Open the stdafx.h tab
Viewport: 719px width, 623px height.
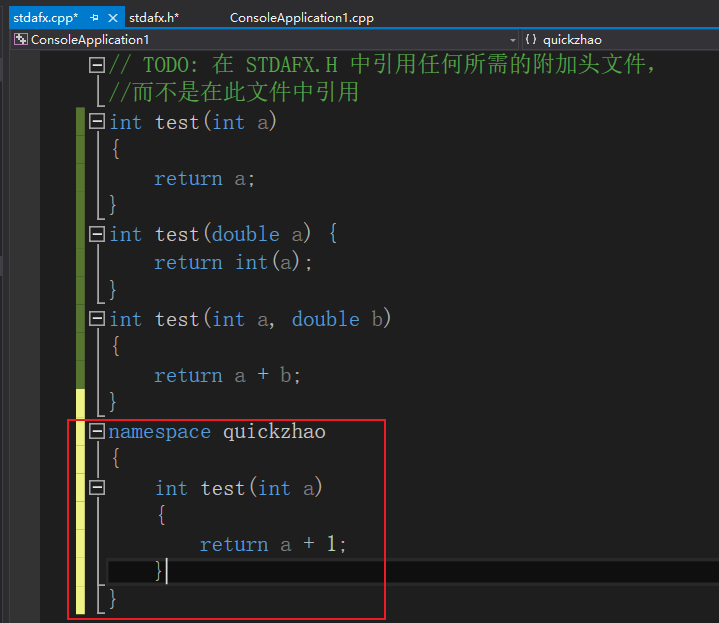[x=154, y=18]
